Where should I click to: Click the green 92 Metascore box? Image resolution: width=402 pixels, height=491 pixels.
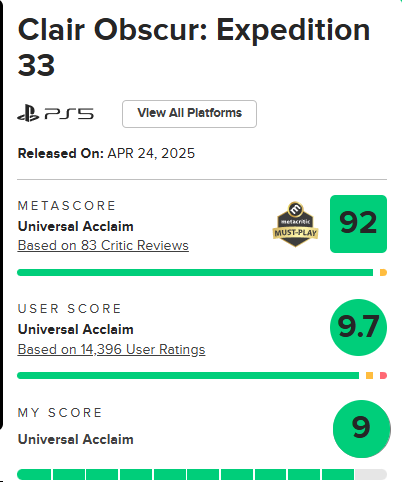(x=358, y=224)
